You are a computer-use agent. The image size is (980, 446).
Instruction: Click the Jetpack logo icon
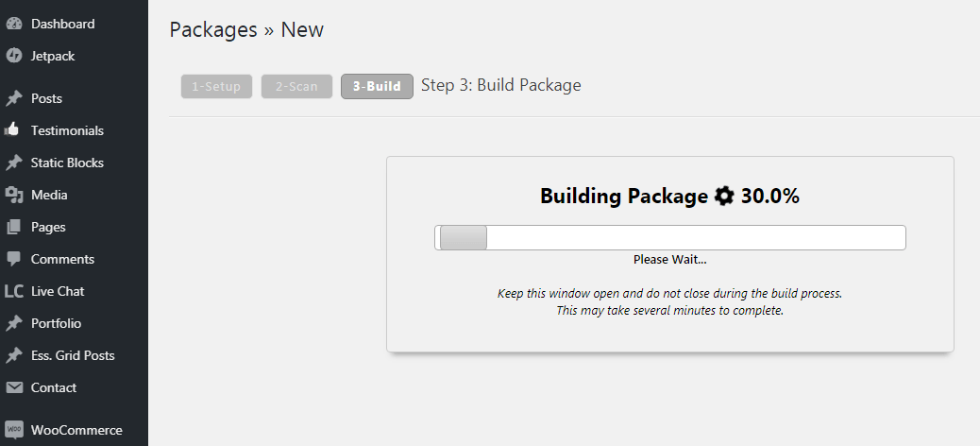14,56
